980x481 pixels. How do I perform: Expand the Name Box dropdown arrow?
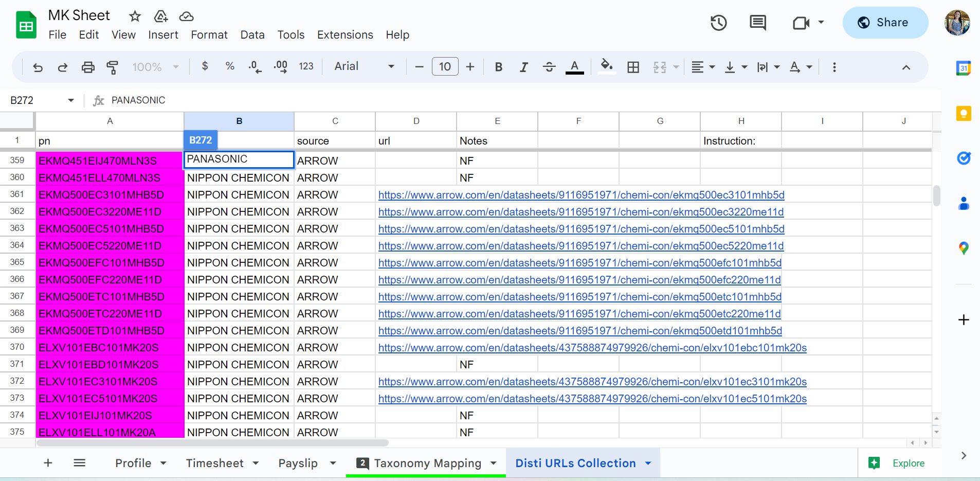[x=71, y=100]
